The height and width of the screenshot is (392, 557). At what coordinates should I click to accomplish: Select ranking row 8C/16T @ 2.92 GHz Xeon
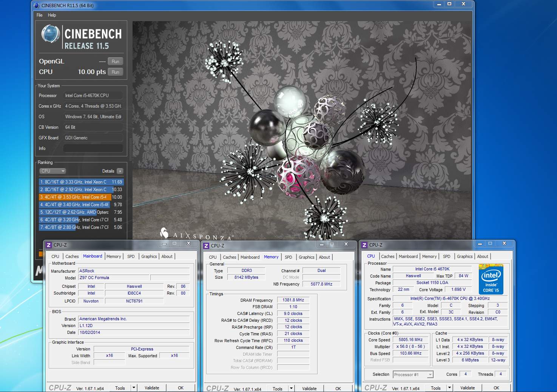tap(81, 190)
